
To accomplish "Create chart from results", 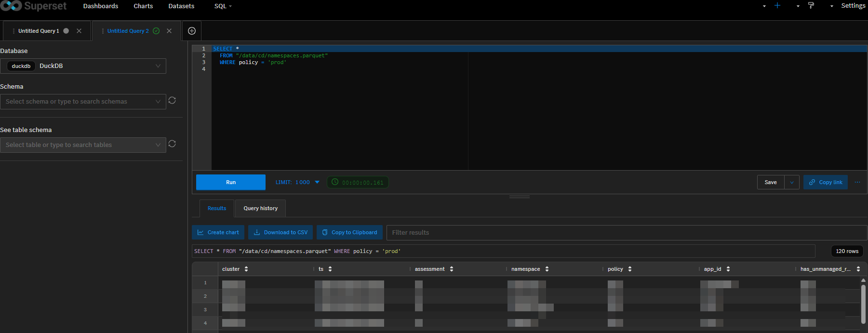I will click(218, 232).
